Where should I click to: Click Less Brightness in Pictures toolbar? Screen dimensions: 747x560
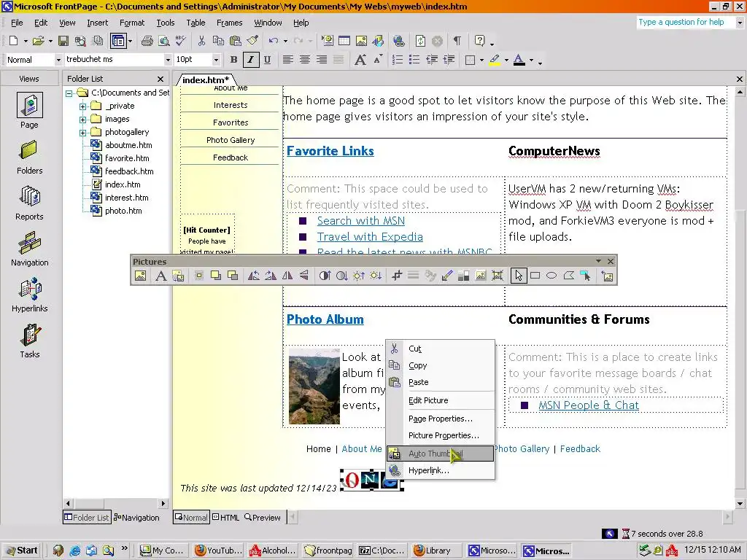click(376, 276)
